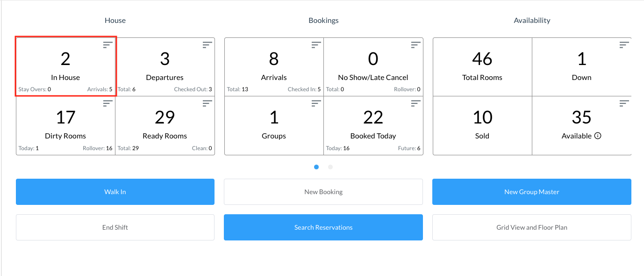Screen dimensions: 644x276
Task: Click the list icon on the Down tile
Action: (x=624, y=44)
